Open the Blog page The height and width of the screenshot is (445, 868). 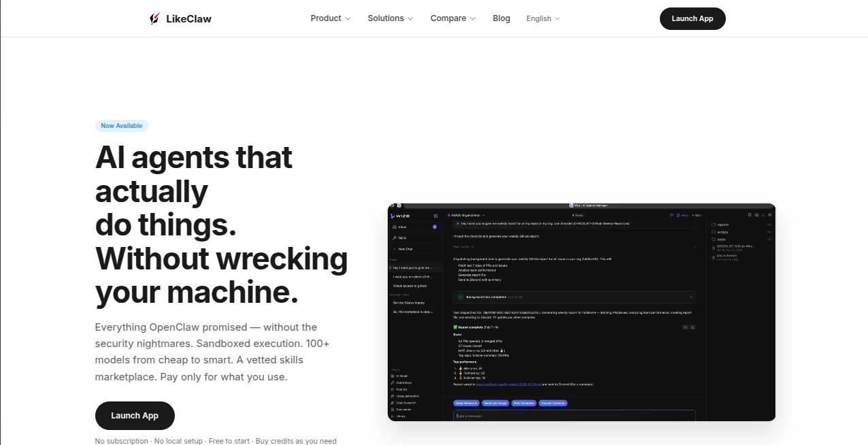tap(501, 18)
